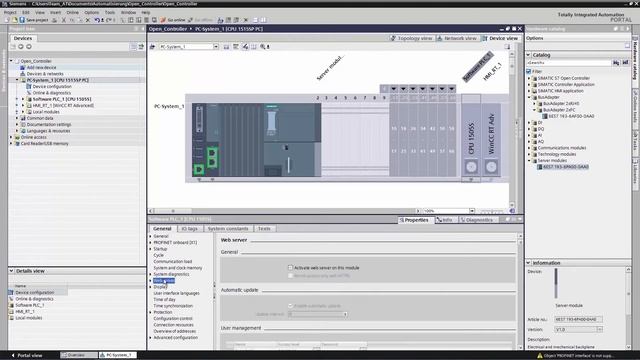Click the warning icon in the status bar
This screenshot has width=640, height=360.
(x=540, y=356)
